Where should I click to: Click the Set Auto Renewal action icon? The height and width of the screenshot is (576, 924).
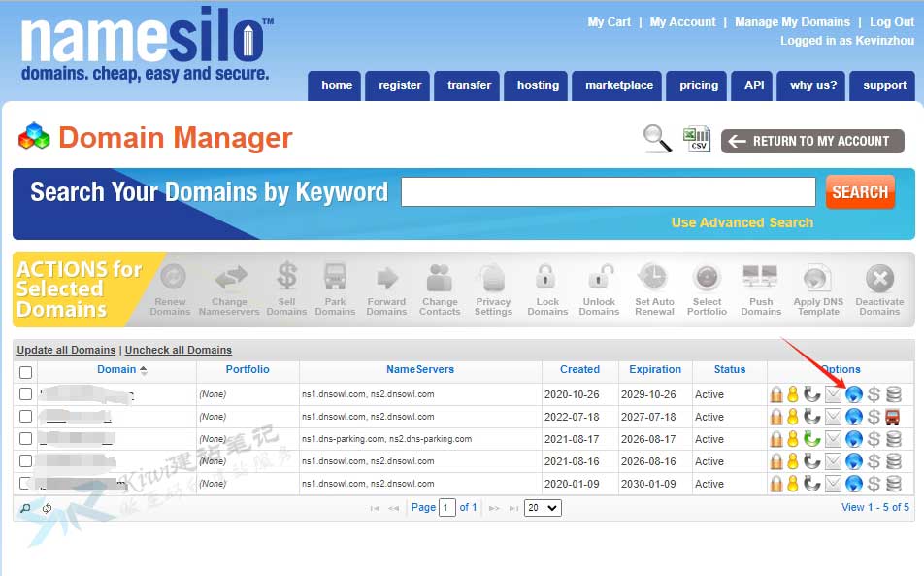pyautogui.click(x=653, y=277)
